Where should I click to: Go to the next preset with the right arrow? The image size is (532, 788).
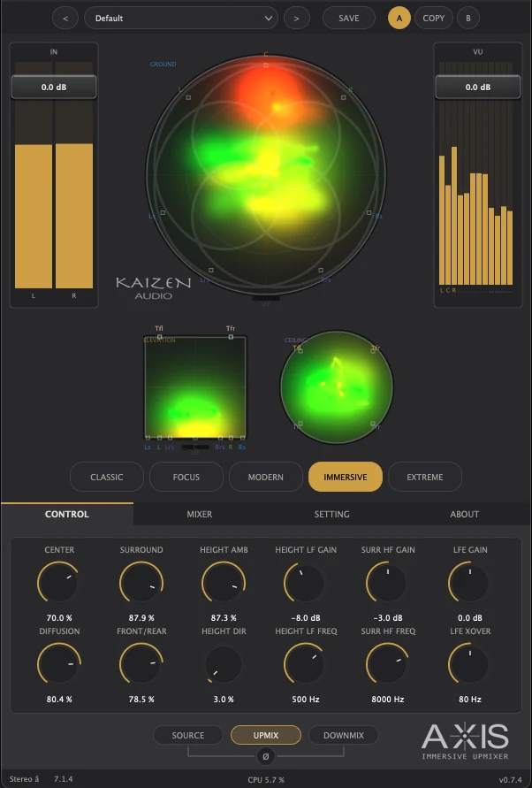[296, 18]
